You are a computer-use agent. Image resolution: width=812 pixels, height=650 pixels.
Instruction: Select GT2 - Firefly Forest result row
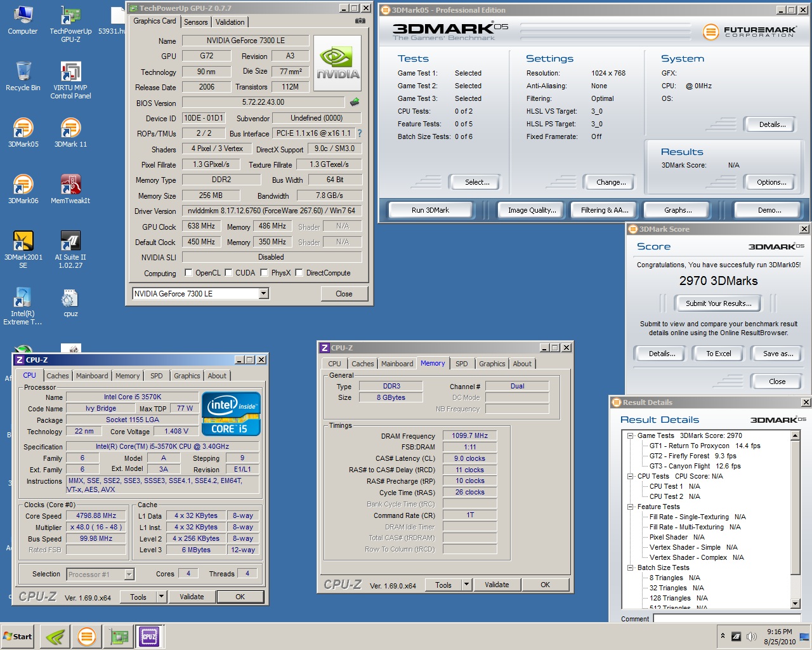pos(693,456)
